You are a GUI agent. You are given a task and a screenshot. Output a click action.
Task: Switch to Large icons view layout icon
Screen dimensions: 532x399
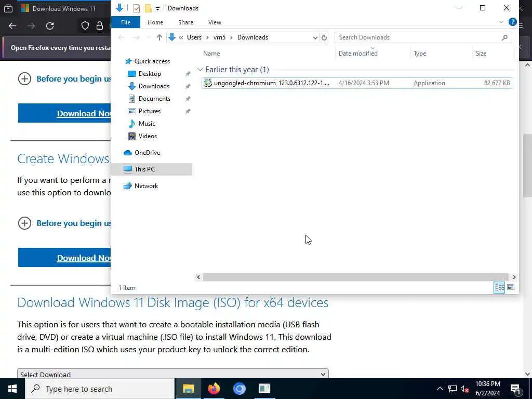pos(510,288)
